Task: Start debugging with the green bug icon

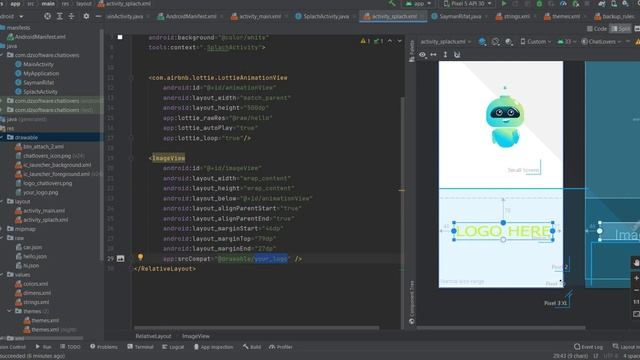Action: [539, 4]
